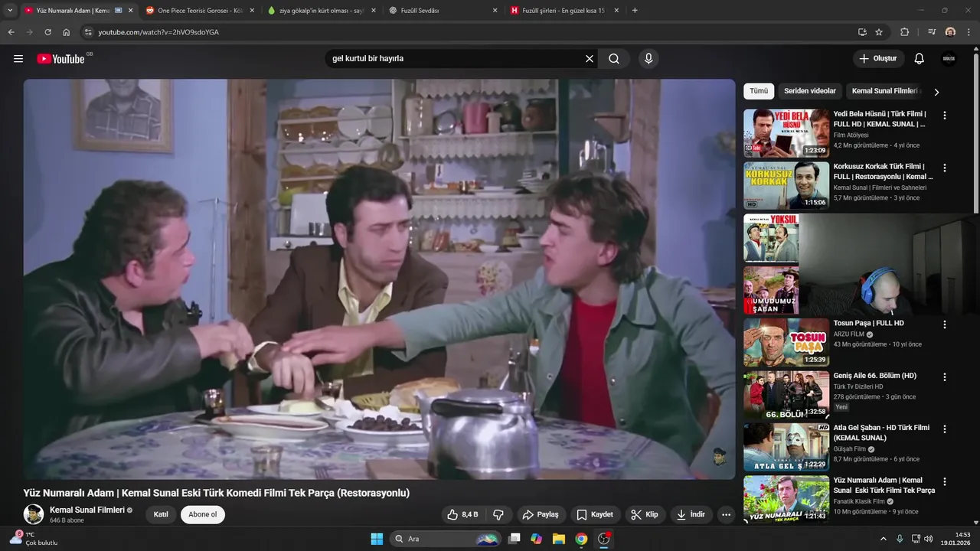Open the tab search dropdown arrow

pos(10,11)
